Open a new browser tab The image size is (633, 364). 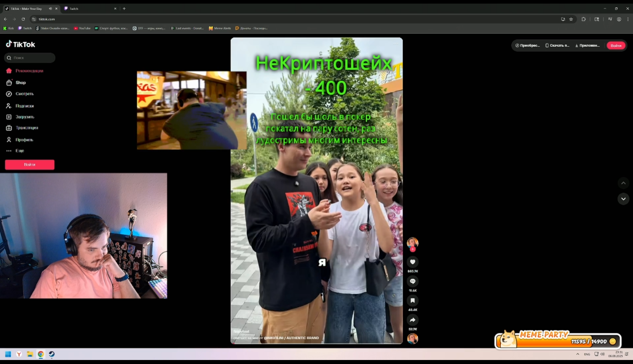pos(124,8)
